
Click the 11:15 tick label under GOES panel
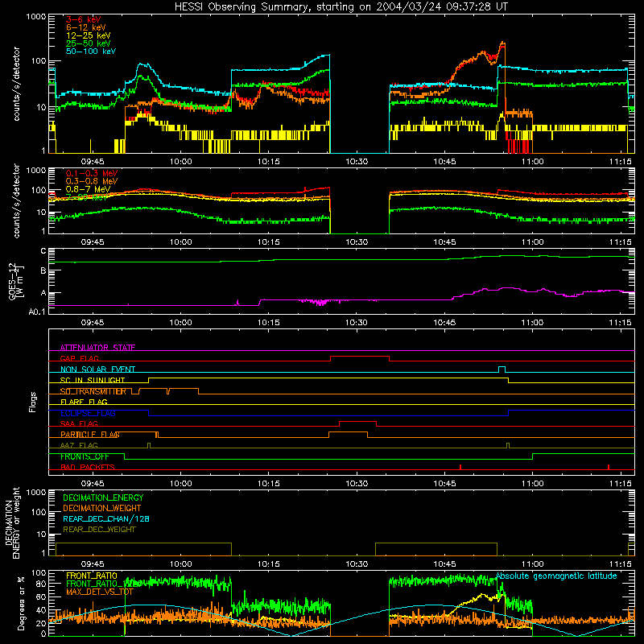[620, 323]
